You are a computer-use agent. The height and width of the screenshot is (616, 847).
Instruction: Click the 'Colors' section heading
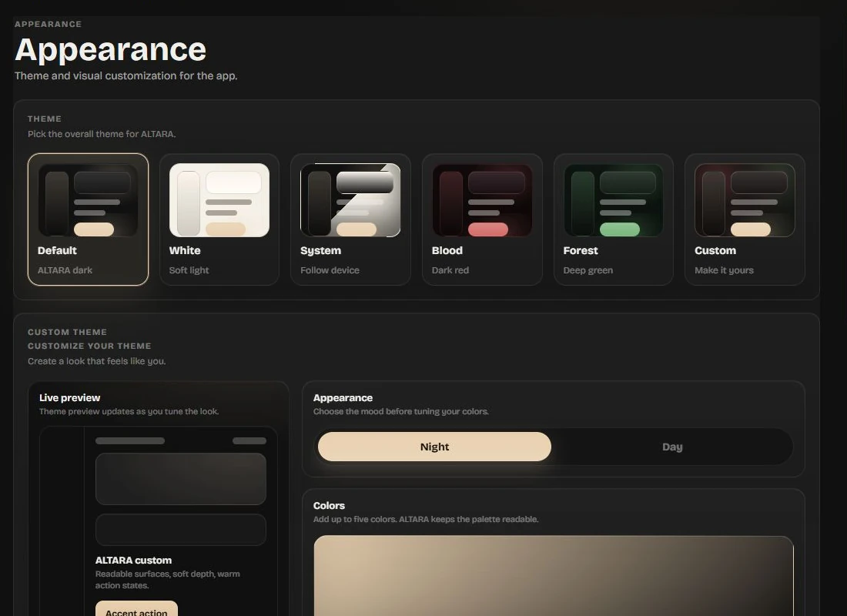pos(329,506)
